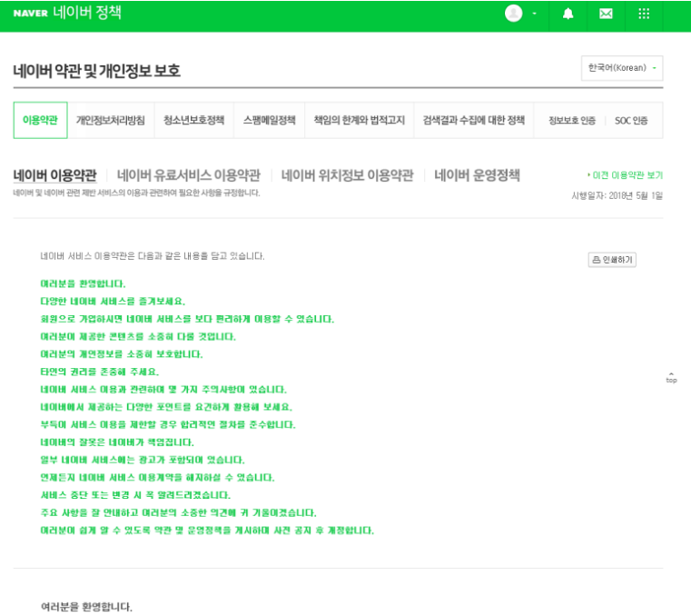Open the 한국어(Korean) language dropdown
The height and width of the screenshot is (616, 691).
622,68
